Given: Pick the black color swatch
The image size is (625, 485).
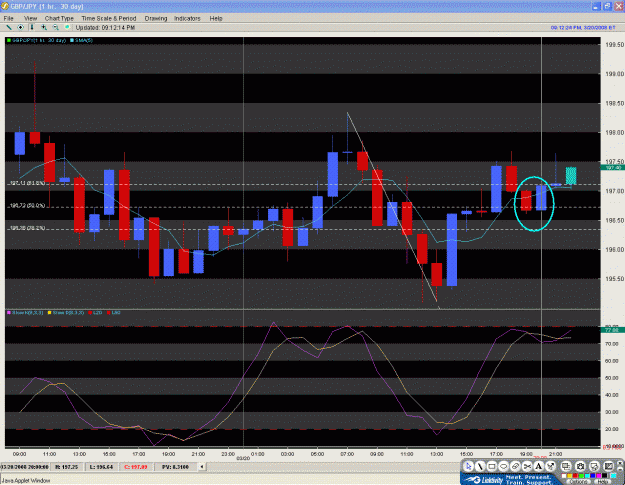Looking at the screenshot, I should tap(605, 476).
